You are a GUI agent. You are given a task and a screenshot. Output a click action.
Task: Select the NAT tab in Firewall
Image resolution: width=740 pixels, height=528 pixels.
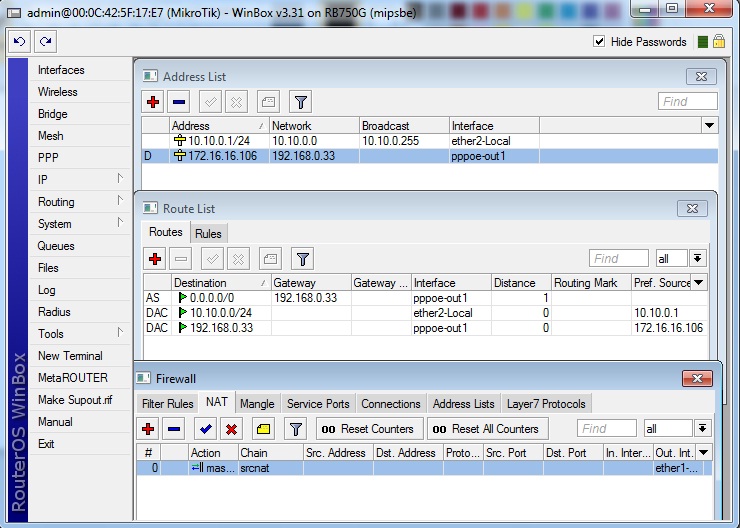click(217, 402)
